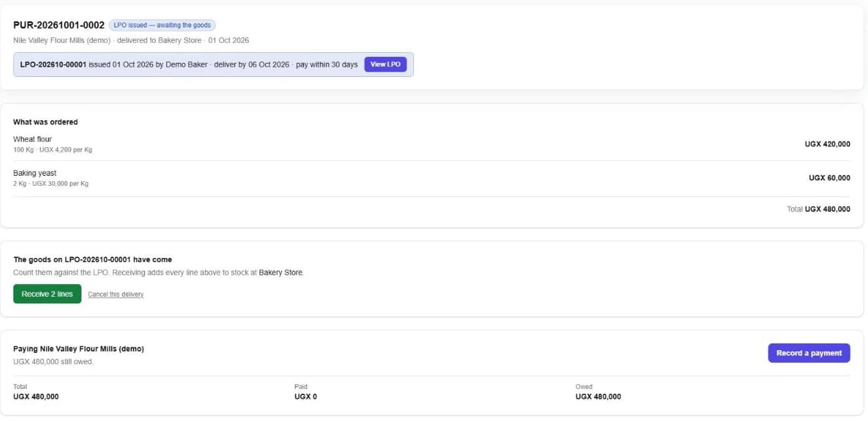Screen dimensions: 868x421
Task: Click the 'UGX 480,000 still owed.' note
Action: click(53, 362)
